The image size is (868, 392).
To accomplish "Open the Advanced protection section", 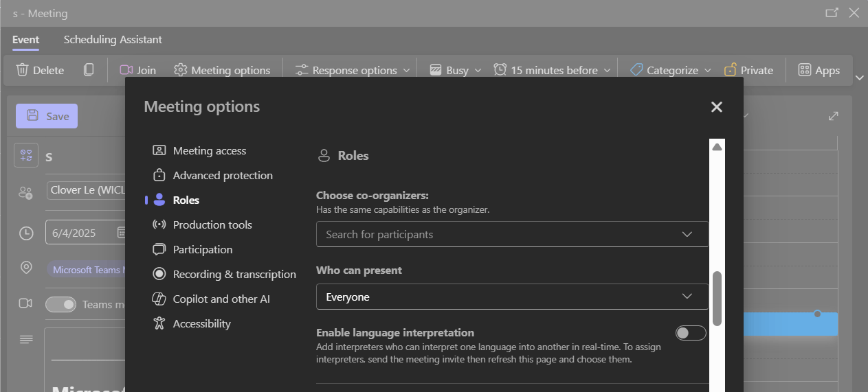I will (222, 175).
